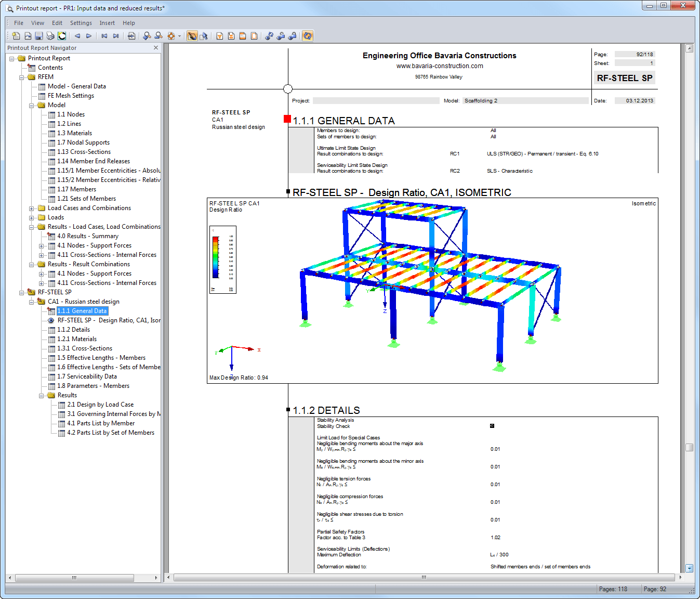Select 1.13 Cross-Sections item
Viewport: 700px width, 599px height.
click(84, 152)
